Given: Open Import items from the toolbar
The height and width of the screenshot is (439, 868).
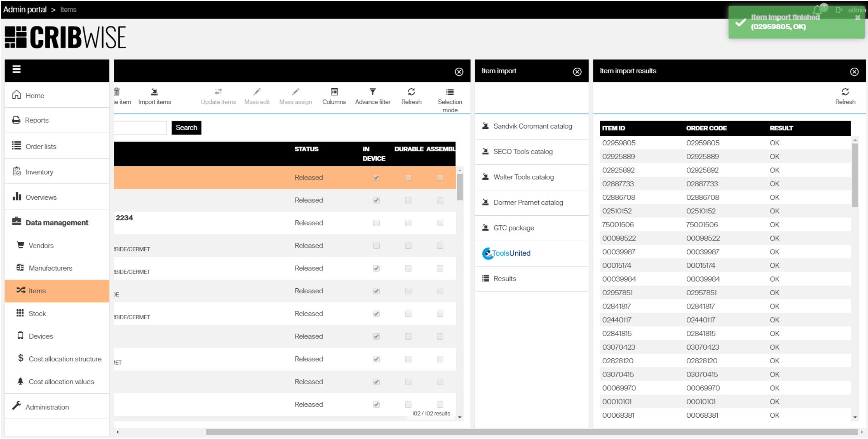Looking at the screenshot, I should [x=155, y=96].
